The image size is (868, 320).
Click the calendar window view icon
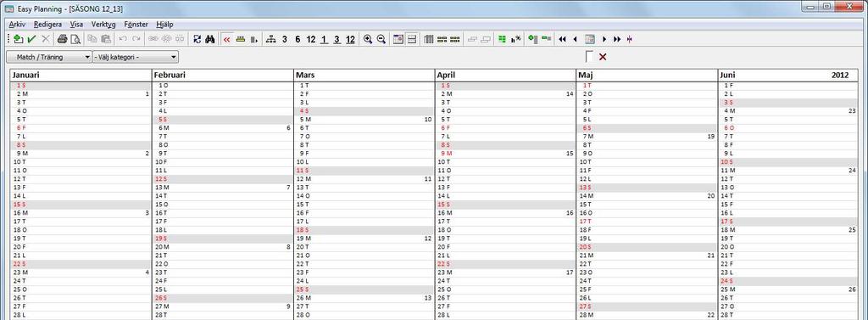398,39
